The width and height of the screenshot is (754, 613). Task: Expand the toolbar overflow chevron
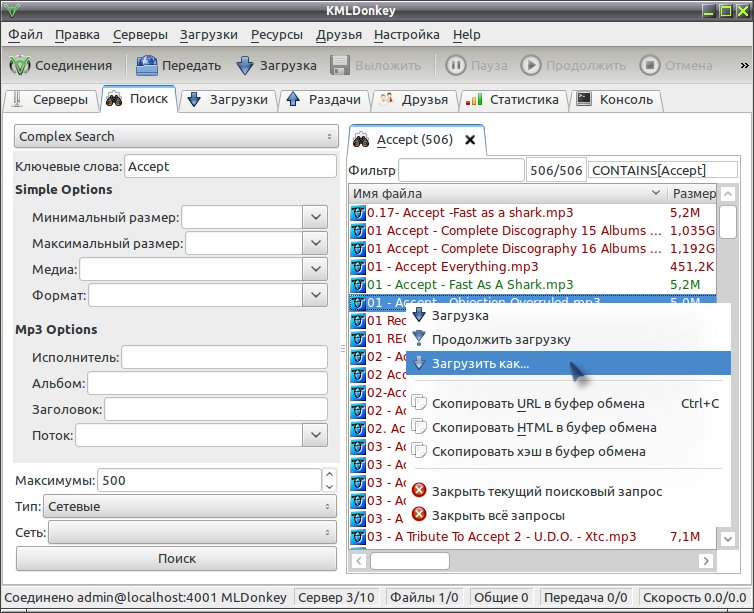(x=744, y=65)
